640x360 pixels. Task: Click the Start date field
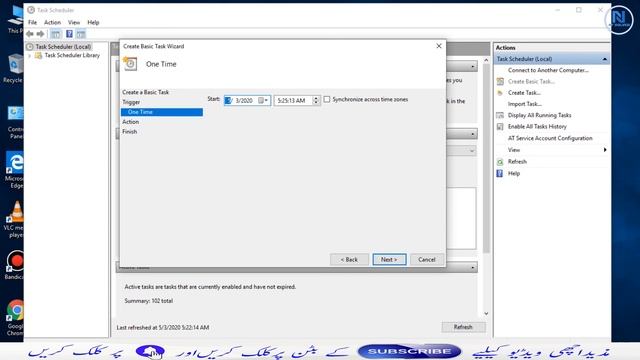tap(247, 100)
